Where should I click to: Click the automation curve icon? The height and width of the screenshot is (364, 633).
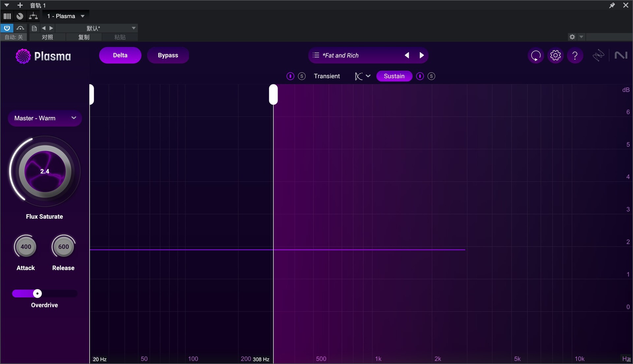click(20, 28)
